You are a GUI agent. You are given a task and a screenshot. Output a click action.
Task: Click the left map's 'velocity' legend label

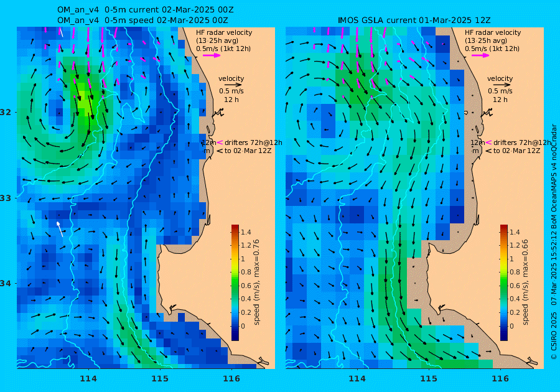pyautogui.click(x=231, y=78)
